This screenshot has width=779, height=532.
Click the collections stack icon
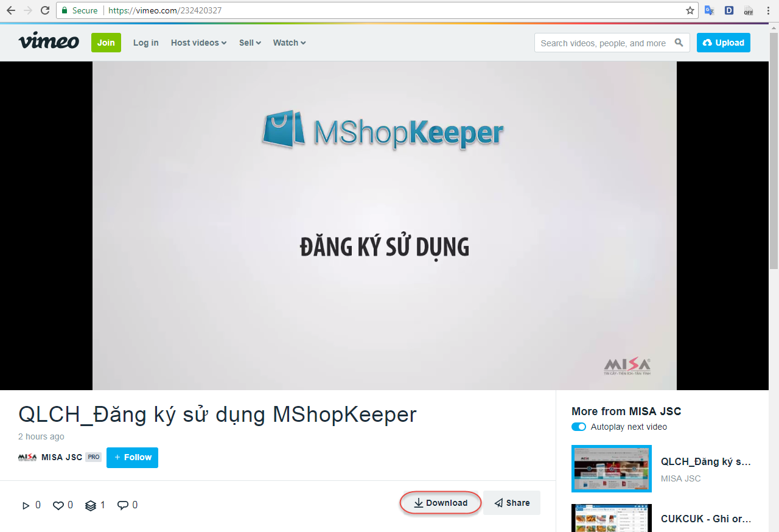(91, 505)
